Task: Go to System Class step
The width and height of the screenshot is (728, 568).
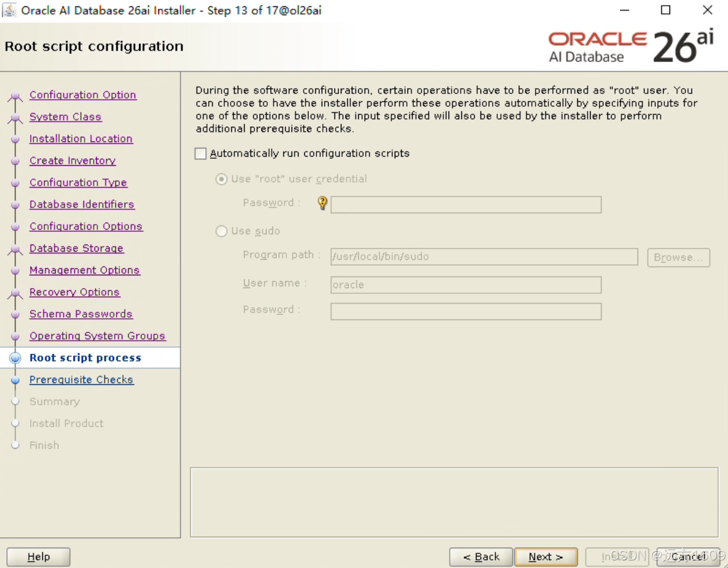Action: (x=65, y=117)
